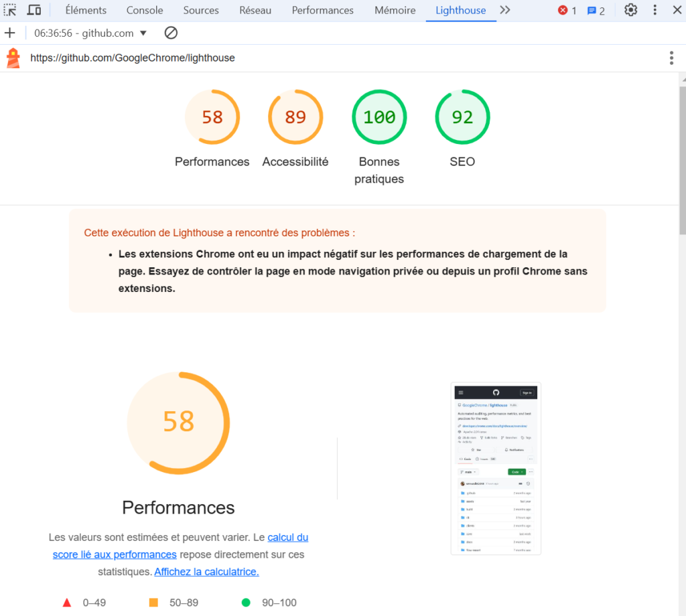Open the report tools menu dots
The image size is (686, 616).
coord(671,58)
